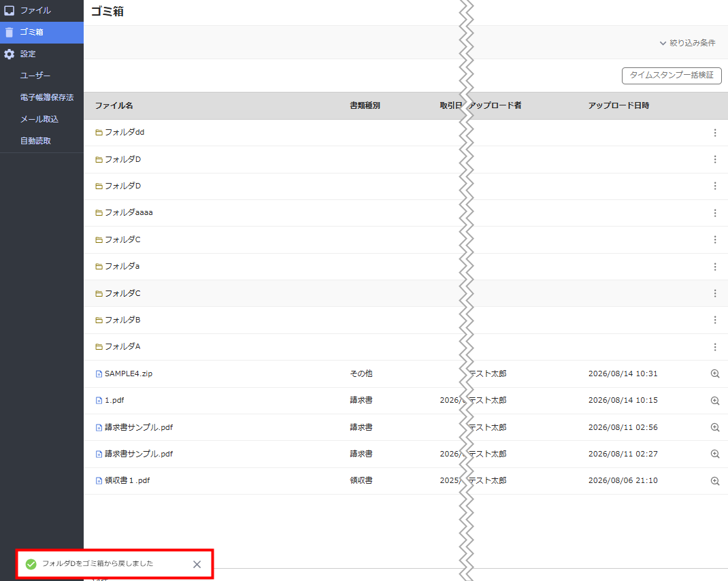The width and height of the screenshot is (728, 581).
Task: Open 設定 in the sidebar
Action: [42, 54]
